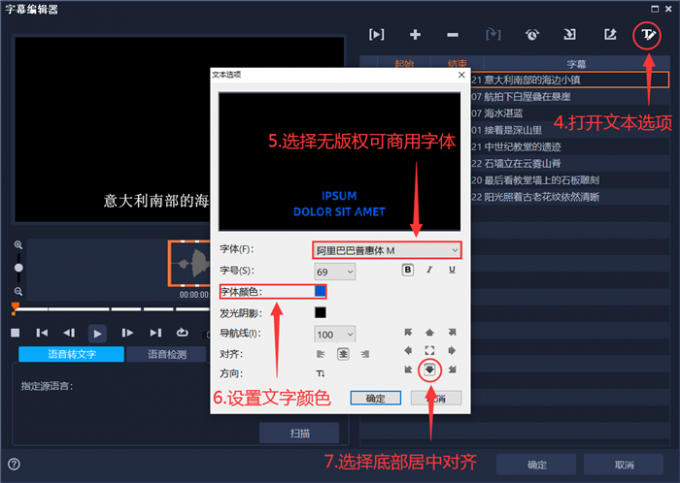Click 确定 in subtitle editor window
The image size is (680, 483).
[536, 464]
